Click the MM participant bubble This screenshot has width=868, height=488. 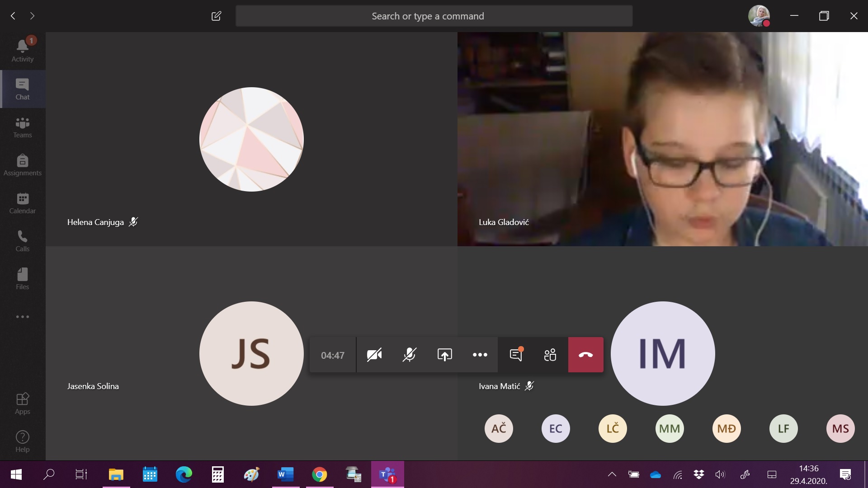[670, 428]
